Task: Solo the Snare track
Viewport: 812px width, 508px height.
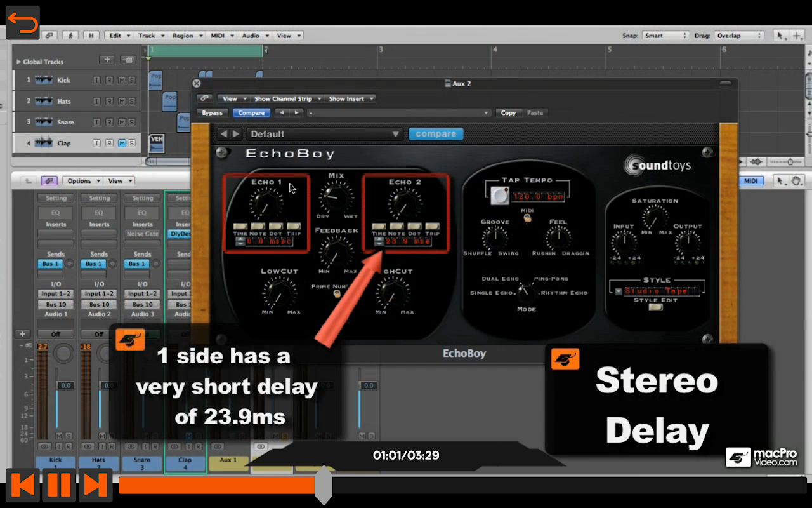Action: (131, 122)
